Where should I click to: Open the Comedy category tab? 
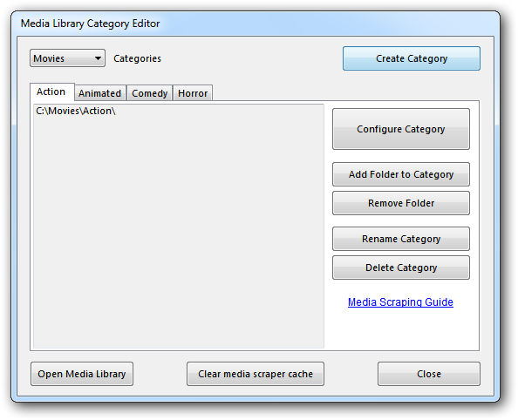point(150,93)
